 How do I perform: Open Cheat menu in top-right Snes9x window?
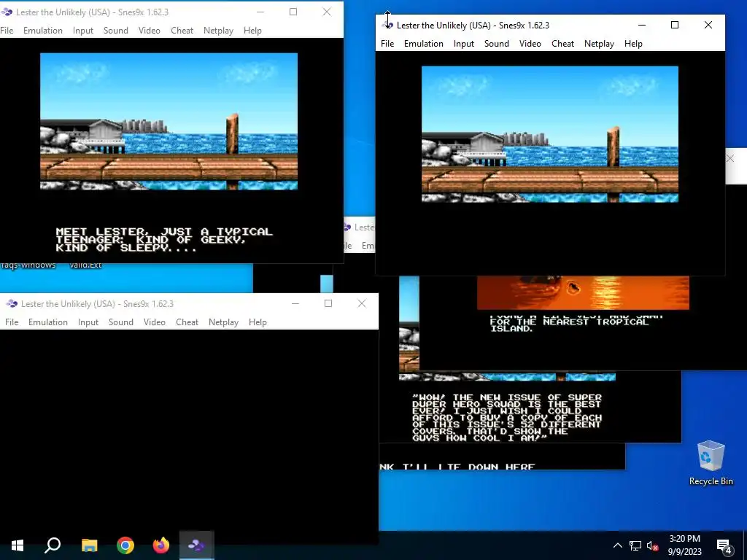pos(562,43)
